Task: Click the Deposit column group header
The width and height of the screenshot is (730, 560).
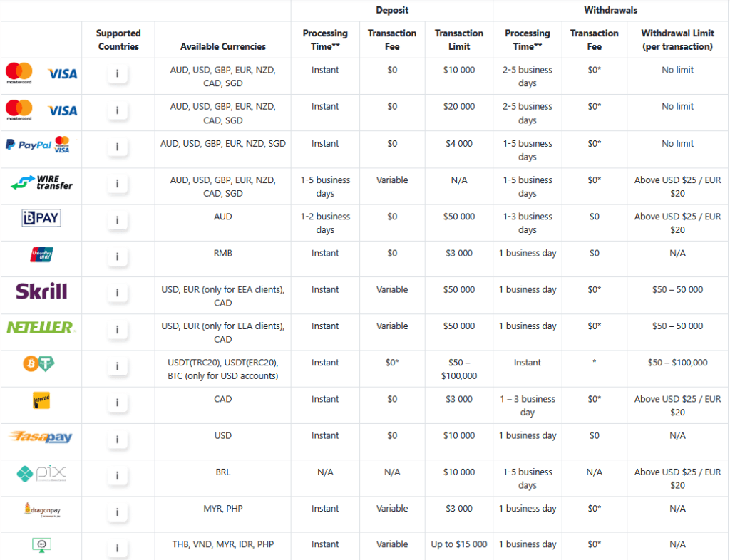Action: point(391,10)
